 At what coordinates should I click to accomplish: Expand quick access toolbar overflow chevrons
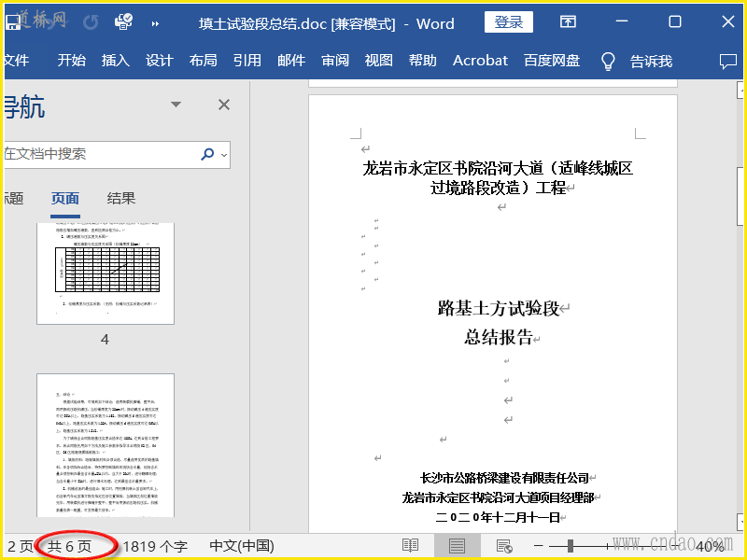155,23
